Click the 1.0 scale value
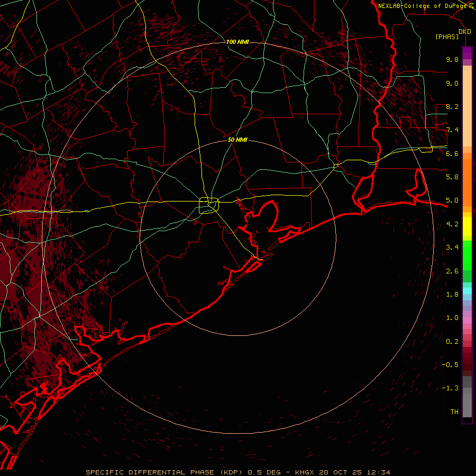476x476 pixels. [x=452, y=318]
